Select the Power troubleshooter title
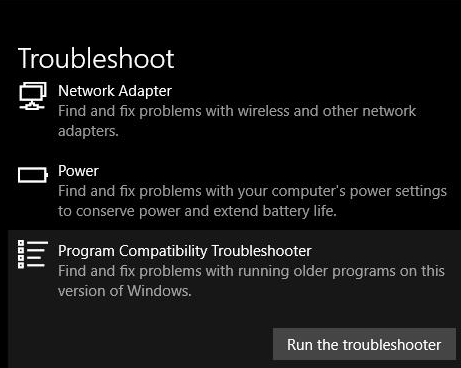 point(78,171)
